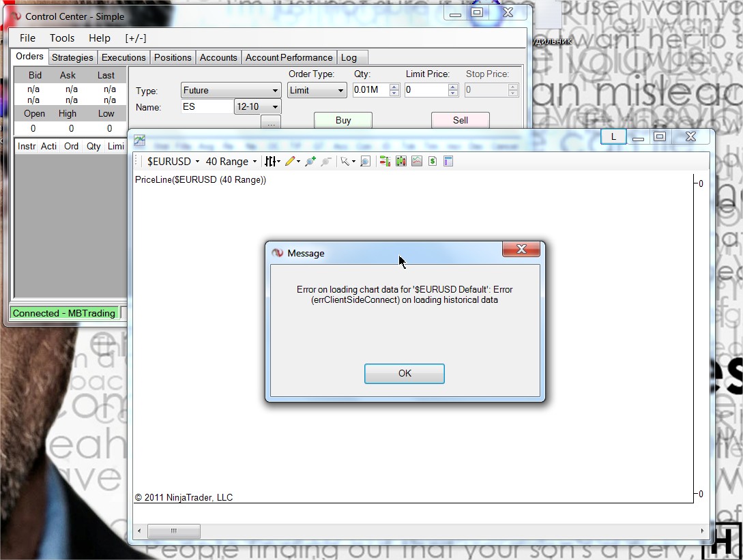Open the indicators icon in chart toolbar
This screenshot has width=743, height=560.
(416, 162)
